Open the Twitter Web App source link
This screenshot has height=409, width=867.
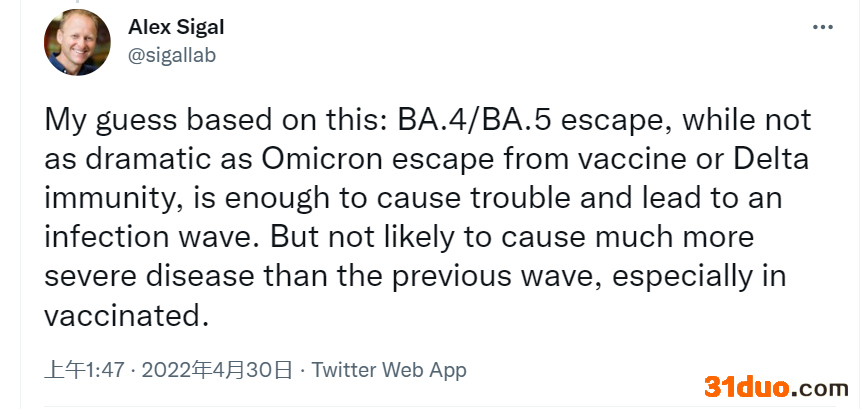(x=389, y=369)
